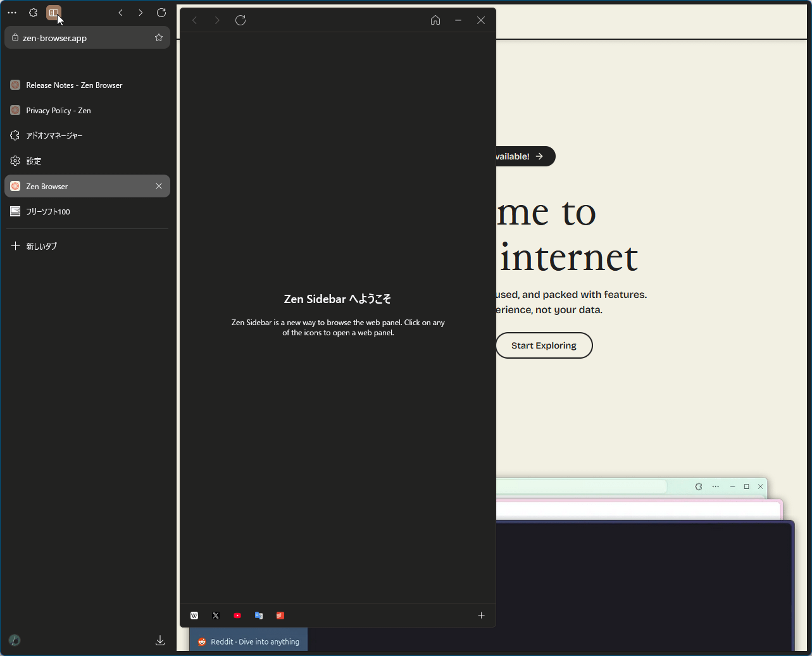This screenshot has height=656, width=812.
Task: Bookmark page with the star icon
Action: [x=159, y=38]
